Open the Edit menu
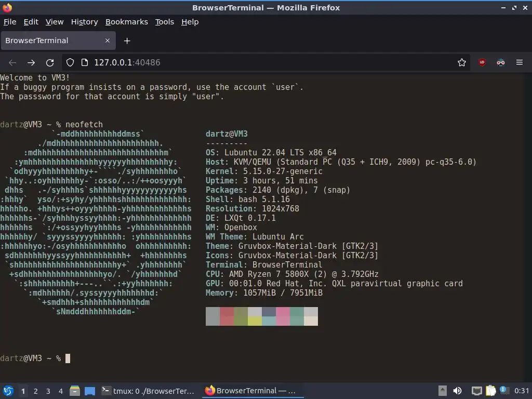 [31, 22]
